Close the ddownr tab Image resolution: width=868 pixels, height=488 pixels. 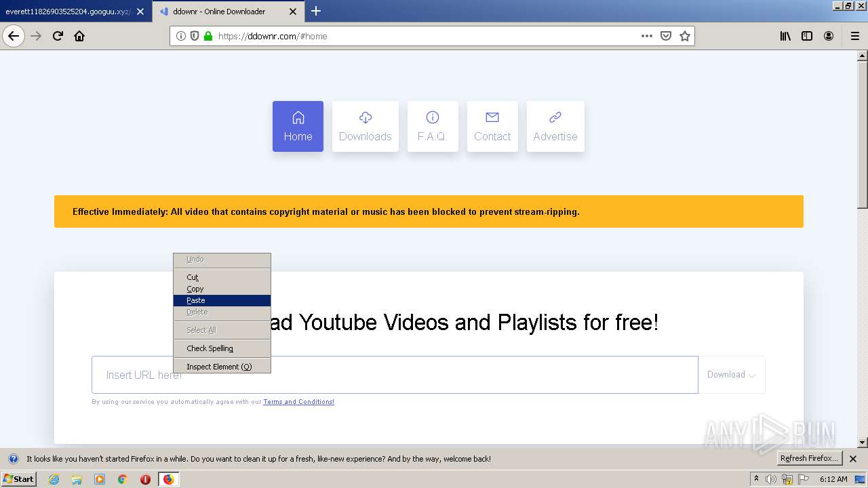coord(293,12)
